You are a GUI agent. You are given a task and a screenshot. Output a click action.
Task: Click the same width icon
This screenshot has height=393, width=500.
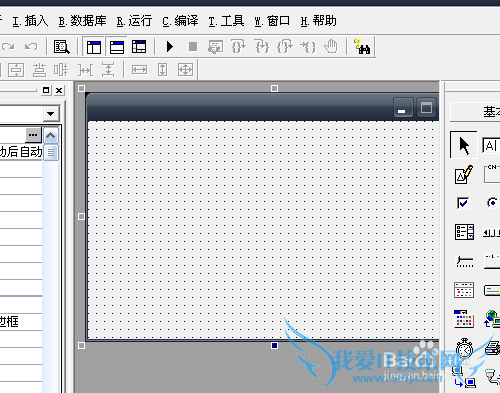click(x=139, y=70)
